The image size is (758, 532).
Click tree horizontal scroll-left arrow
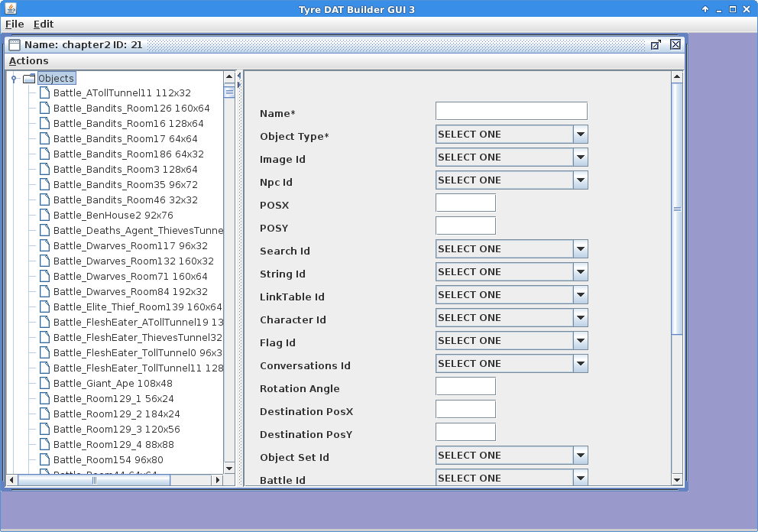tap(11, 480)
